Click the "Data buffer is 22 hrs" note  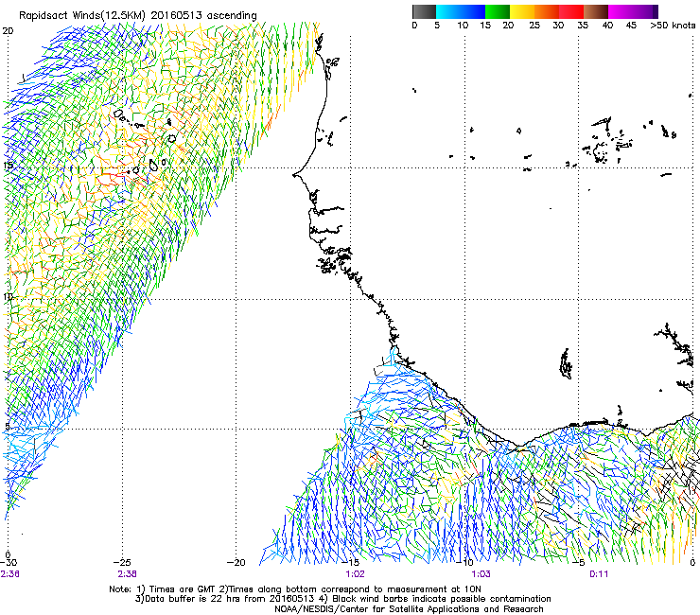click(225, 599)
